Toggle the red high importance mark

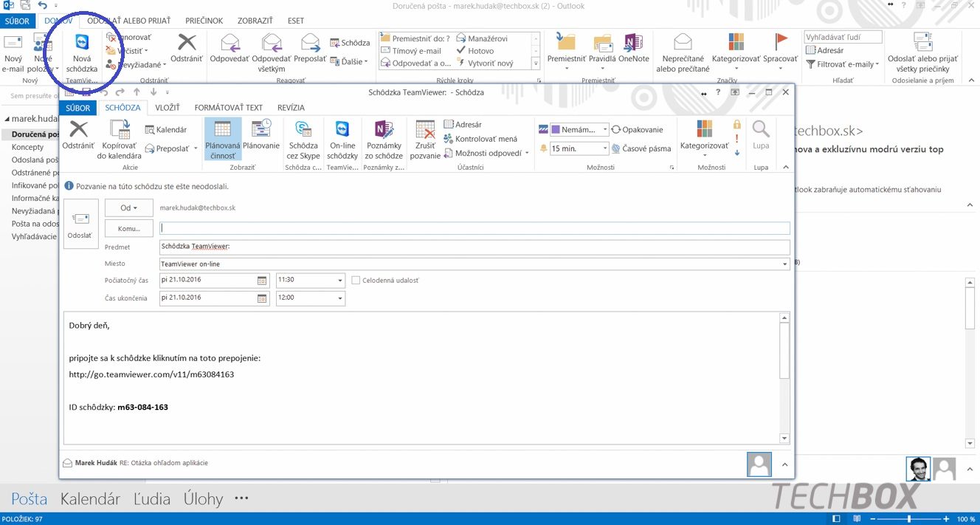tap(736, 139)
